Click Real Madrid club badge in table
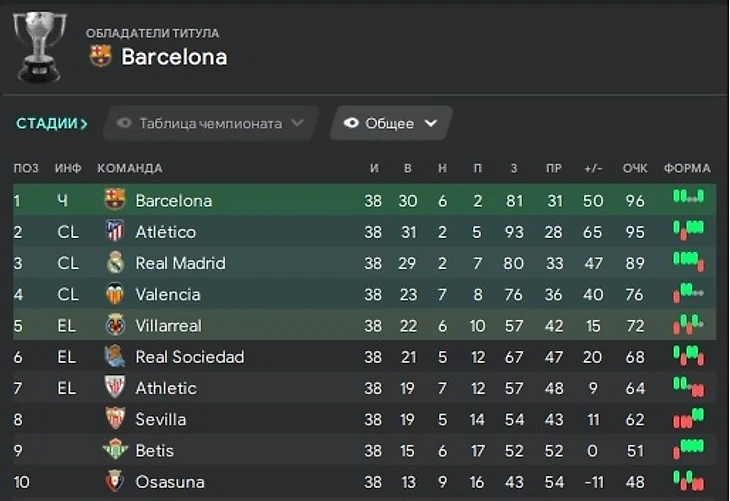730x501 pixels. 115,263
